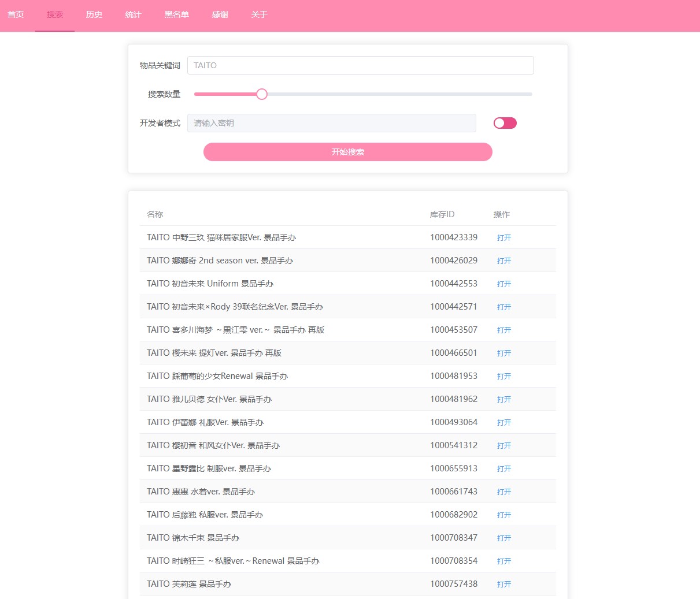The height and width of the screenshot is (599, 700).
Task: Open the 首页 navigation tab
Action: pyautogui.click(x=16, y=14)
